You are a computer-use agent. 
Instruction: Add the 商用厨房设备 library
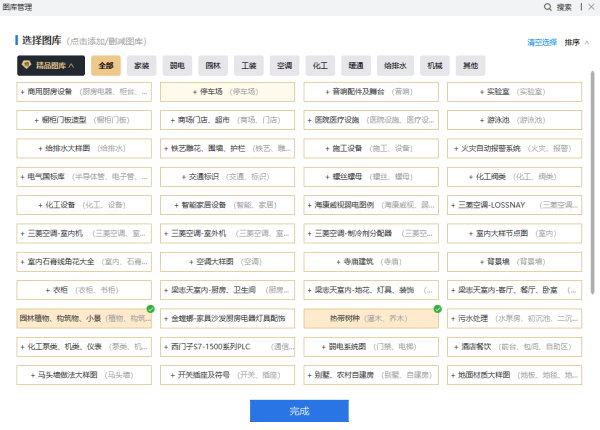[84, 92]
